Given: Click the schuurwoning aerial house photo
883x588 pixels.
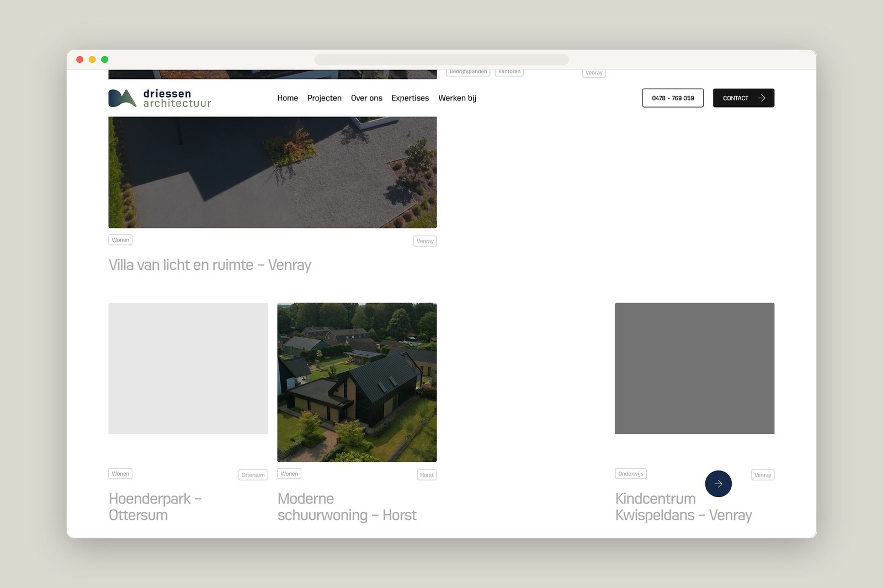Looking at the screenshot, I should click(x=357, y=382).
